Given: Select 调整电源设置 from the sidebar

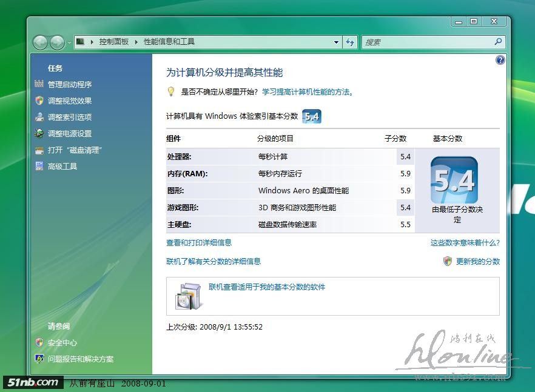Looking at the screenshot, I should [70, 134].
